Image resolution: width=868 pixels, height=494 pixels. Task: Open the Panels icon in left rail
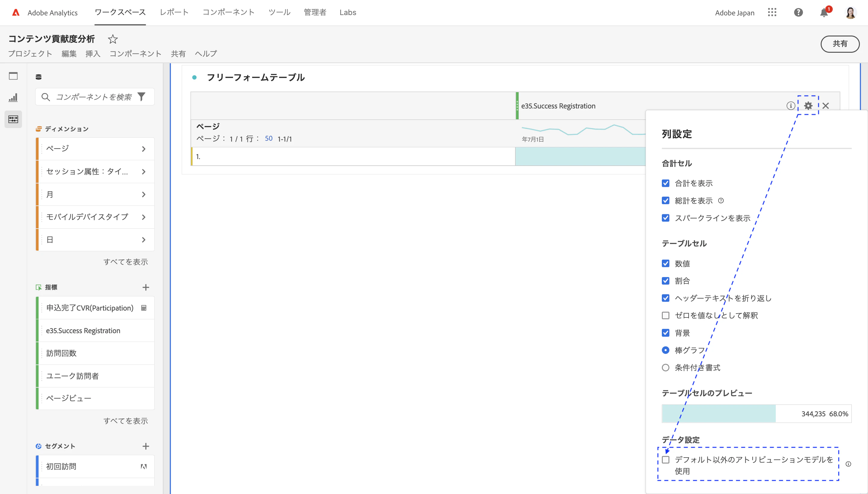[13, 76]
